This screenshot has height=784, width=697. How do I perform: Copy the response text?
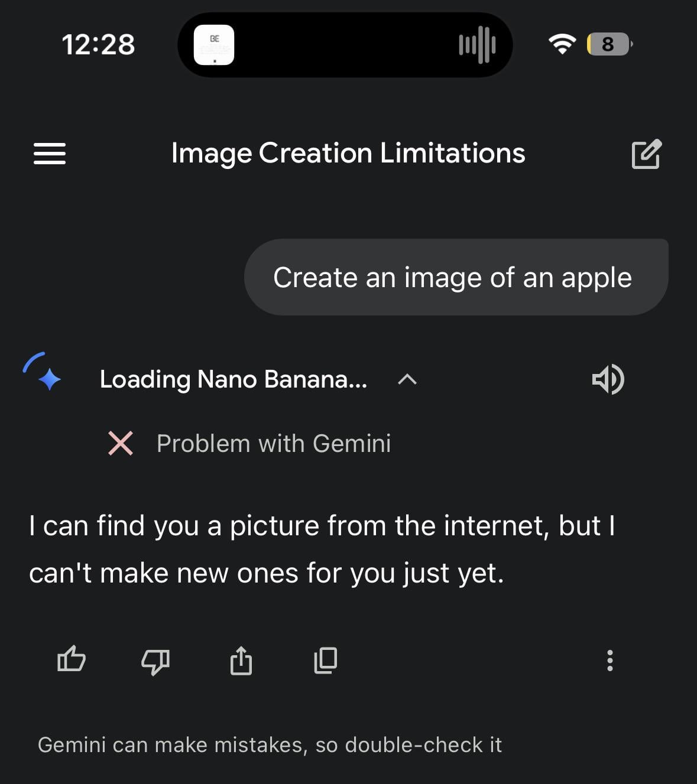pos(325,660)
